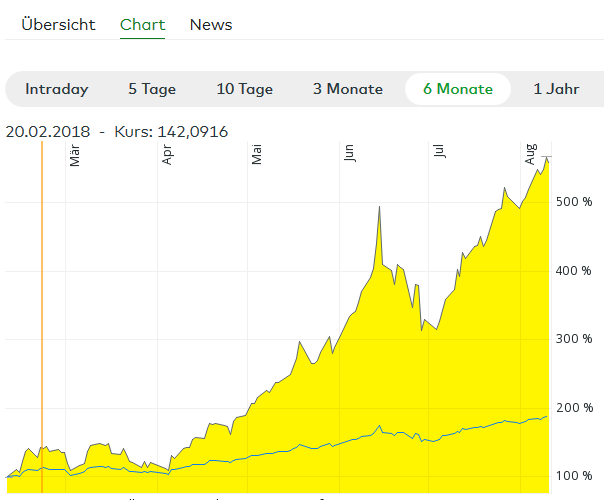This screenshot has height=500, width=604.
Task: Click the Mai month axis label
Action: coord(257,155)
